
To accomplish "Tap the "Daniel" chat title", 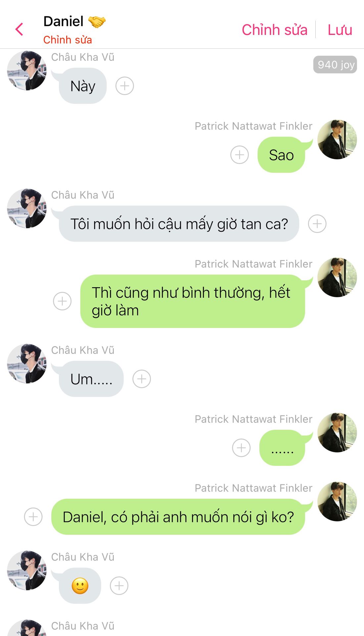I will pyautogui.click(x=64, y=22).
